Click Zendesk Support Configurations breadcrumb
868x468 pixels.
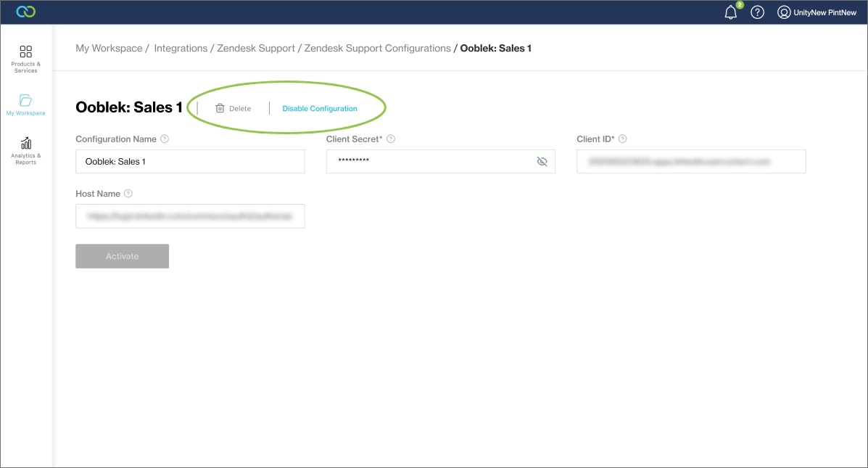(x=378, y=48)
